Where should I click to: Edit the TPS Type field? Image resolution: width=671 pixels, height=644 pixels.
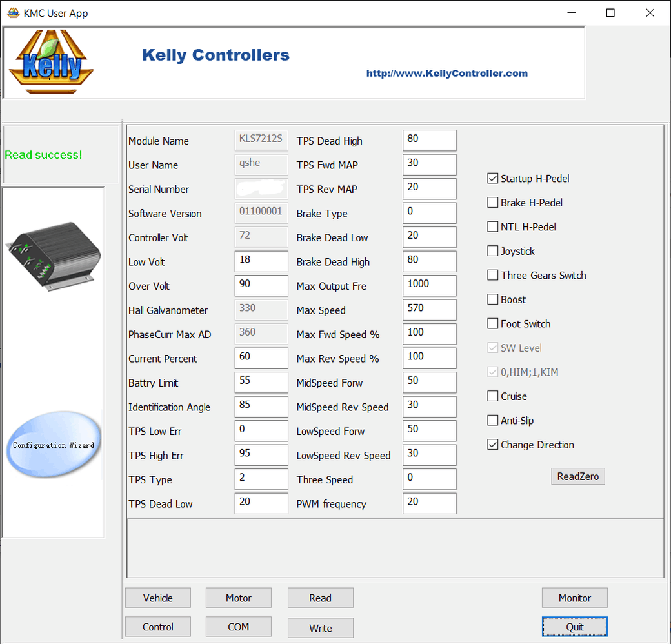[x=261, y=479]
